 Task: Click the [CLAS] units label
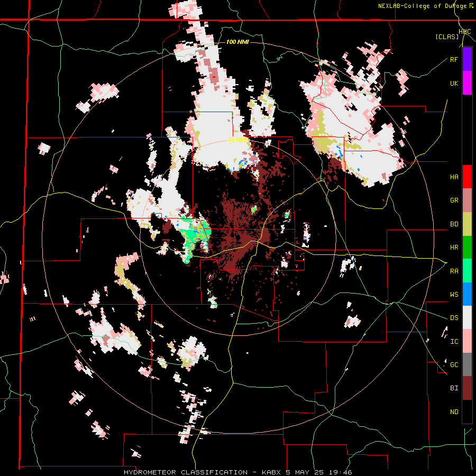[447, 36]
